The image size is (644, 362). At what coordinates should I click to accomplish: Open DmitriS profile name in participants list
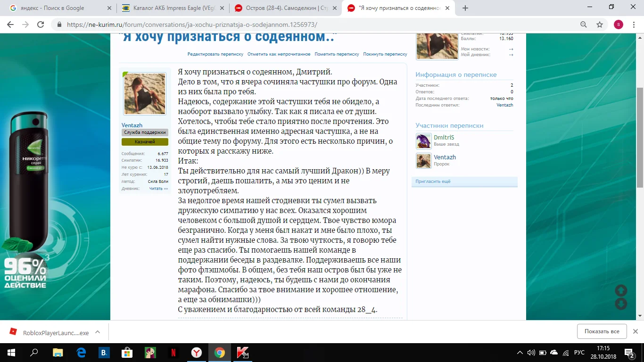[444, 138]
